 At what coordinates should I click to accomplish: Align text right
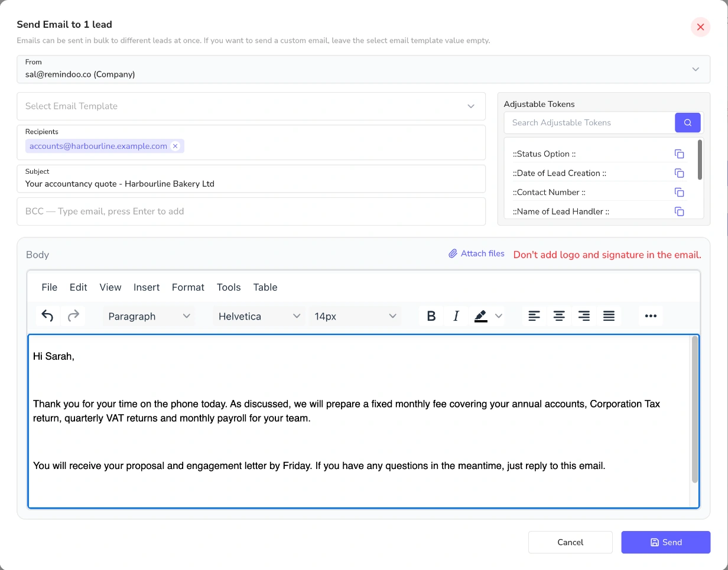pyautogui.click(x=584, y=316)
